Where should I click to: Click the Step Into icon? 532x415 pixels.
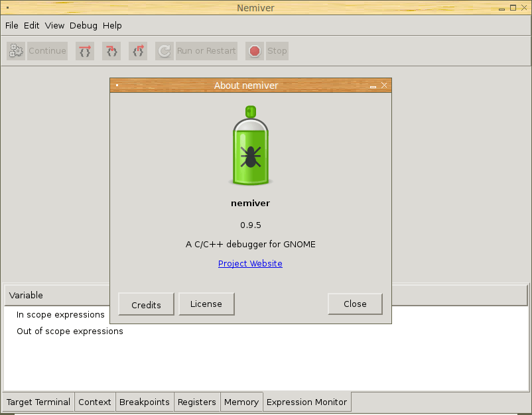click(111, 51)
